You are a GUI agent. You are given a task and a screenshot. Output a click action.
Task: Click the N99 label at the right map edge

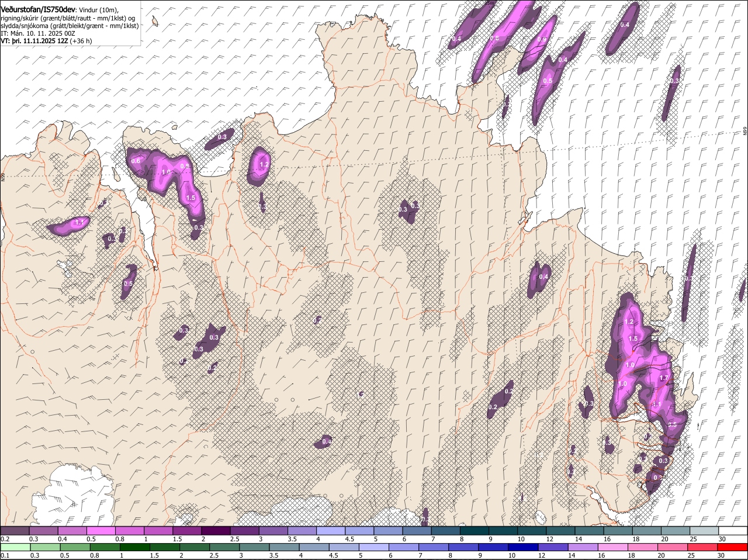[745, 132]
